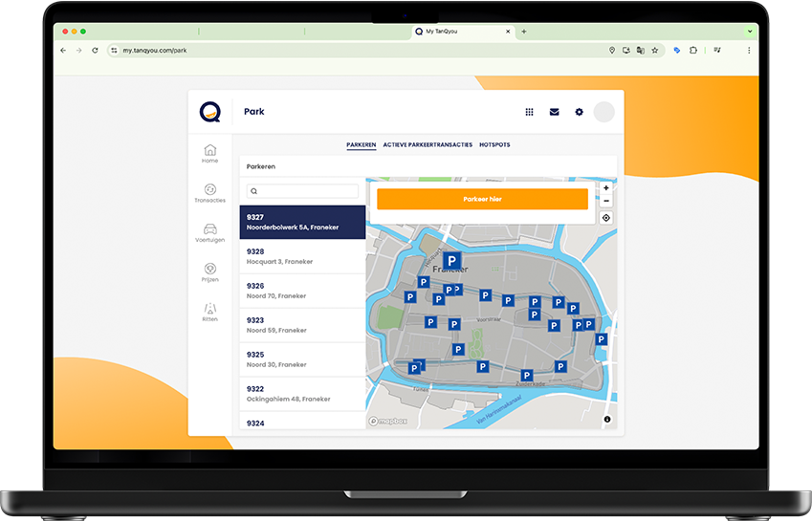The height and width of the screenshot is (521, 812).
Task: Switch to Actieve Parkeertransacties tab
Action: click(x=428, y=145)
